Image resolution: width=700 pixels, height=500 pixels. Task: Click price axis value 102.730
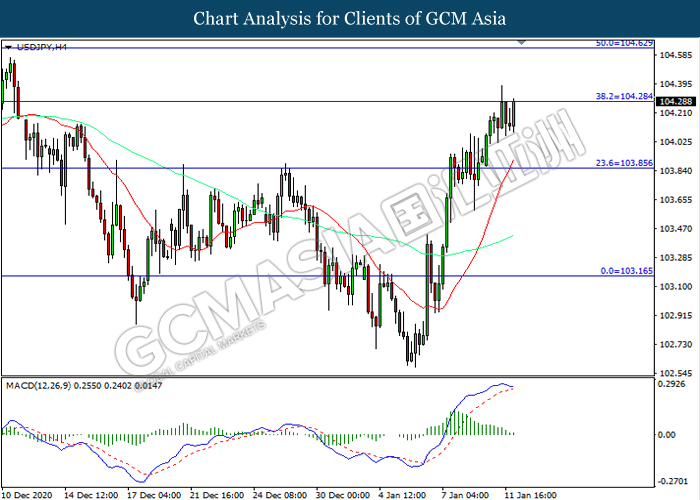[x=675, y=344]
